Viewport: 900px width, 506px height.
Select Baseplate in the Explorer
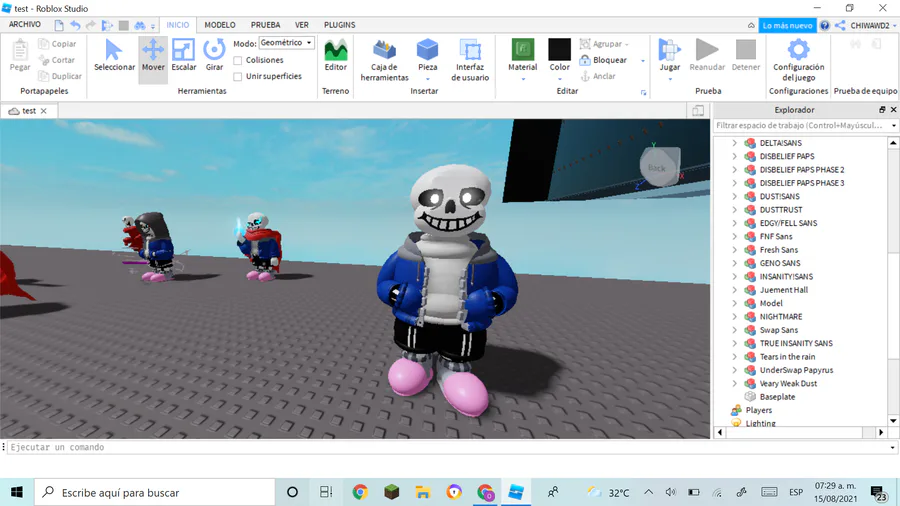point(777,397)
